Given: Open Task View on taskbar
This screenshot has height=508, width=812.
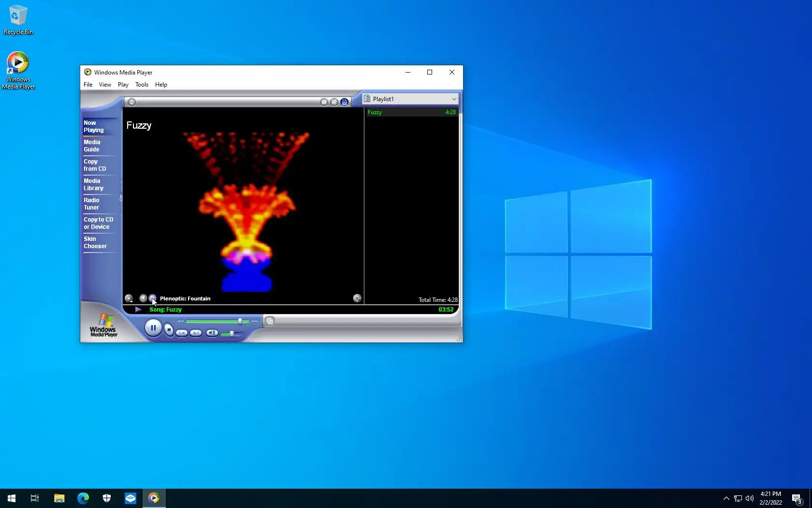Looking at the screenshot, I should (x=35, y=498).
